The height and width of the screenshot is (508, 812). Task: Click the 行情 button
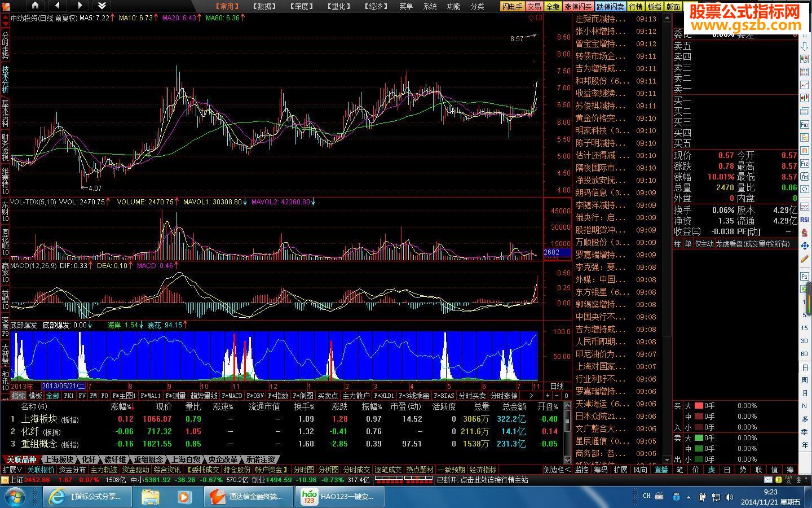(636, 7)
